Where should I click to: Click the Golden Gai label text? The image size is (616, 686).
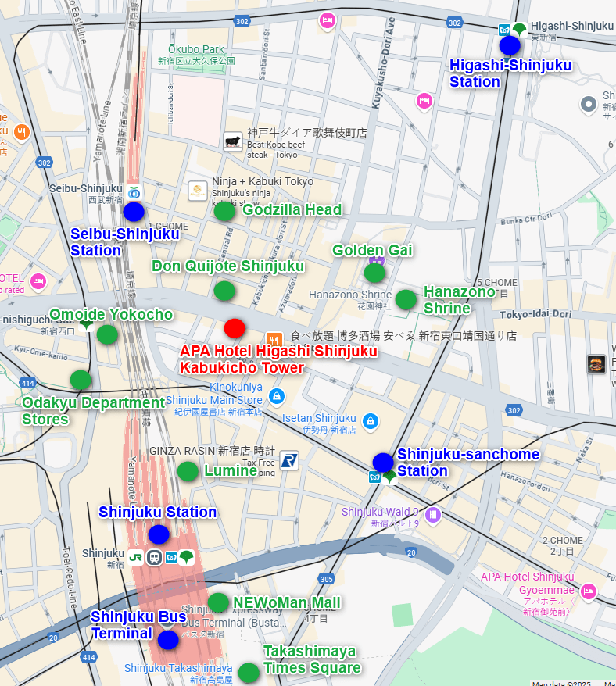coord(372,250)
